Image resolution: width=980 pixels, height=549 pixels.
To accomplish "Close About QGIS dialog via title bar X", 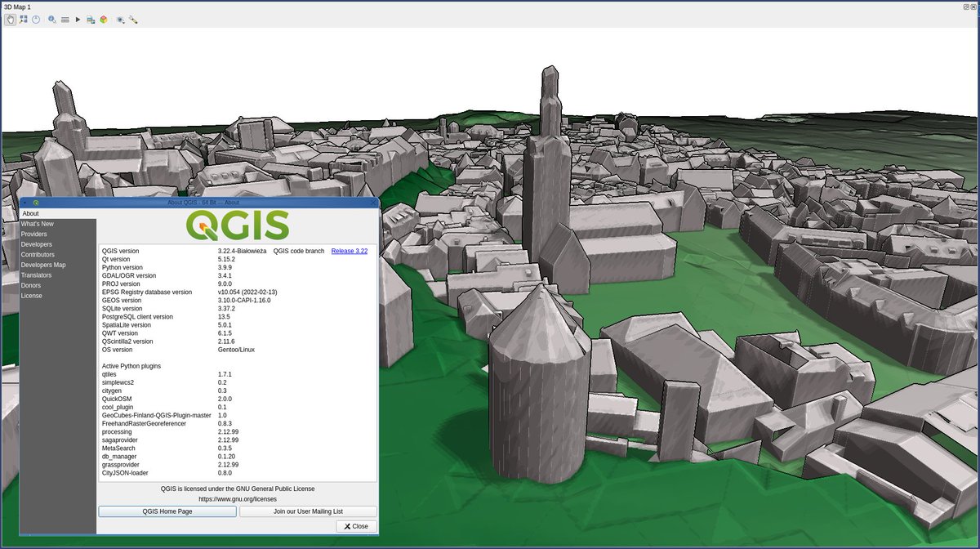I will pos(374,202).
